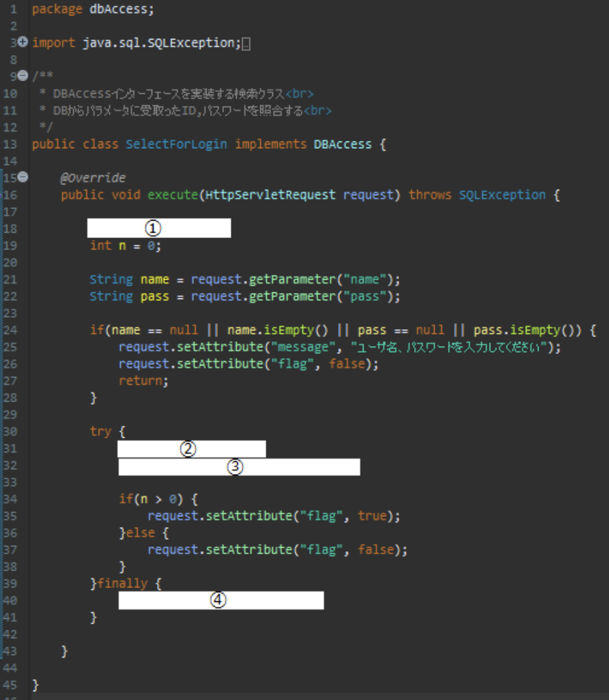
Task: Click getParameter("name") call
Action: pyautogui.click(x=321, y=280)
